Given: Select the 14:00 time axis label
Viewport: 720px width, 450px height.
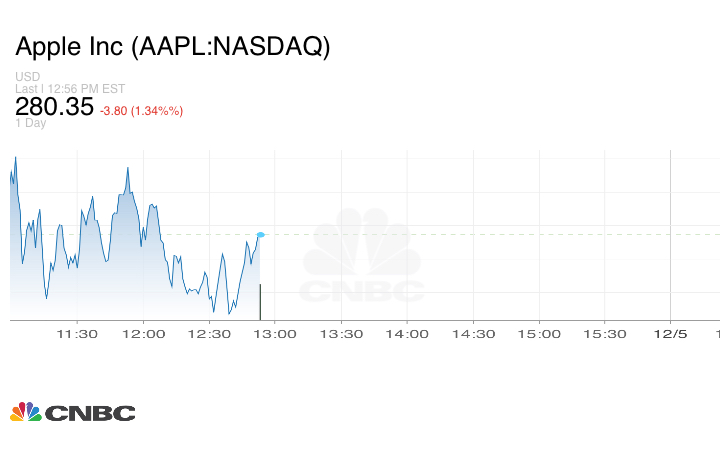Looking at the screenshot, I should click(x=407, y=334).
